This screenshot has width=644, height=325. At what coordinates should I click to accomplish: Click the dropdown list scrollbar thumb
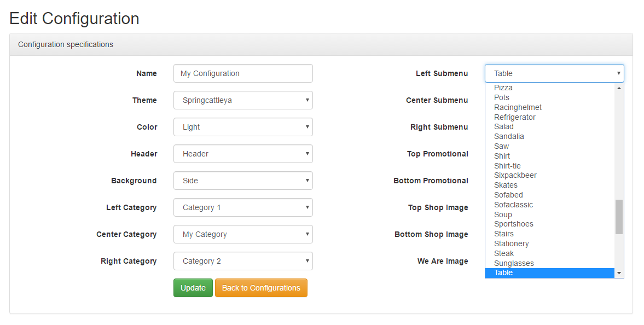click(619, 217)
